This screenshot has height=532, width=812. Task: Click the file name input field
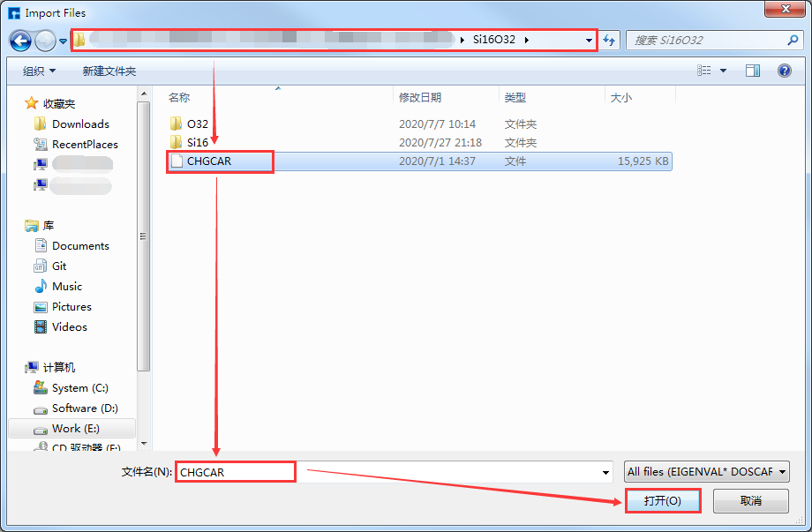(388, 473)
